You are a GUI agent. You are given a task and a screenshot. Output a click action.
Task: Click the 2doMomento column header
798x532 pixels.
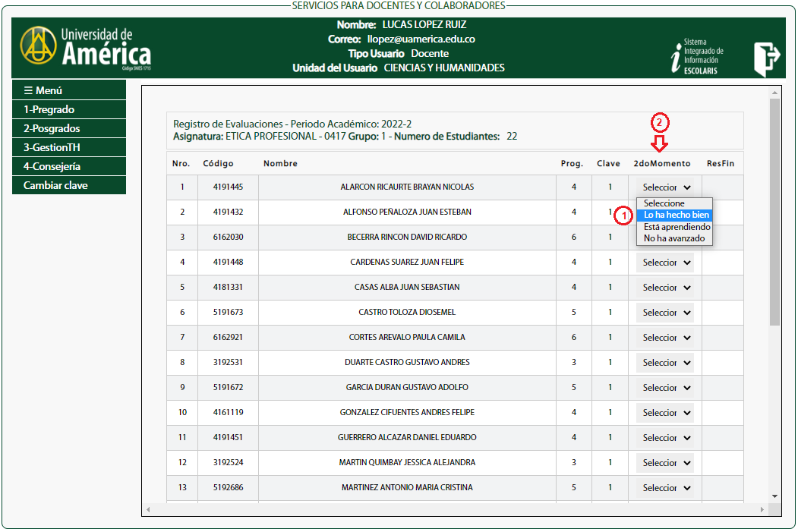661,163
